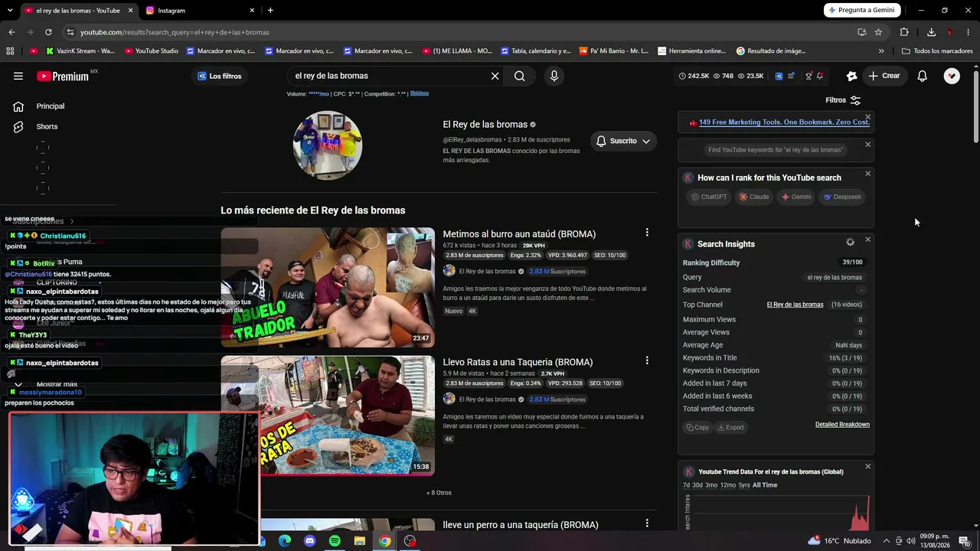980x551 pixels.
Task: Run search with the magnifier button
Action: (519, 76)
